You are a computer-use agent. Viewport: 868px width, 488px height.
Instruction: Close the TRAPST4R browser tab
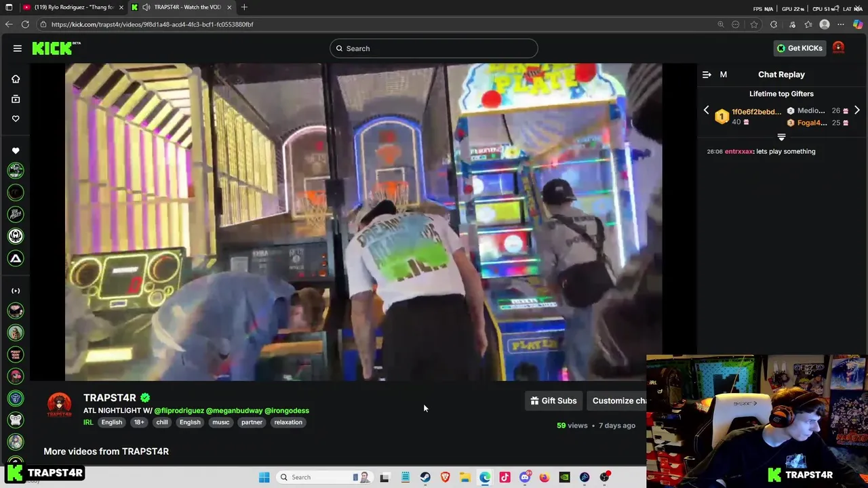(x=229, y=7)
